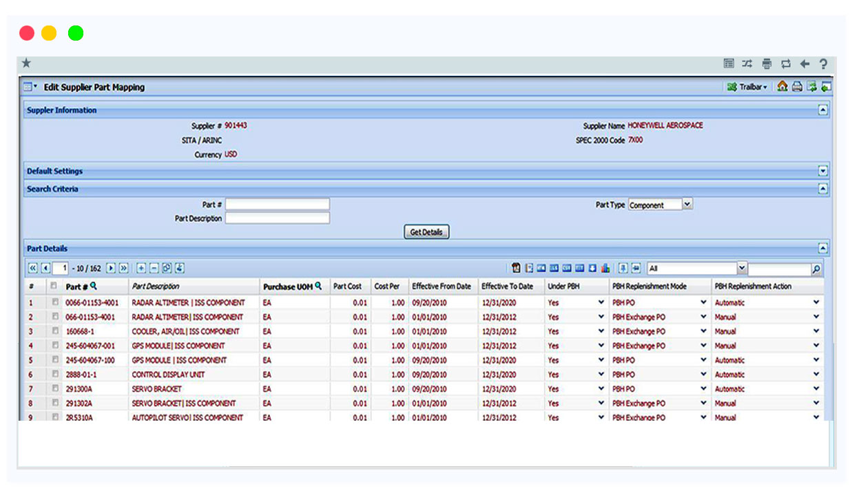Click the Part Cost column header
The width and height of the screenshot is (861, 504).
coord(347,286)
